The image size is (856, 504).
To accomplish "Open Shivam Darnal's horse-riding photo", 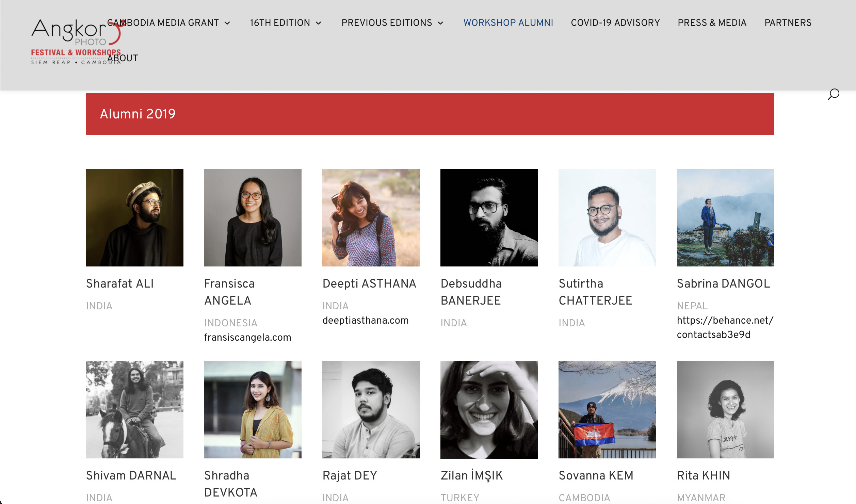I will (134, 410).
